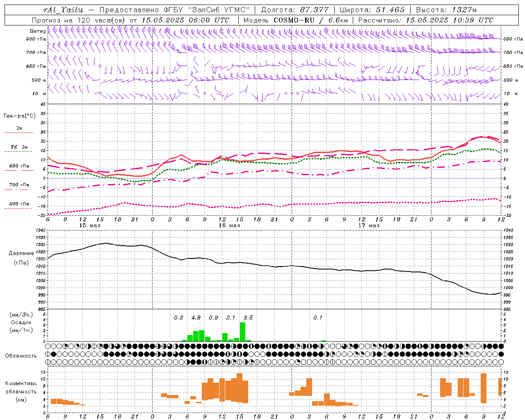Click the "15 мая" date label
This screenshot has height=420, width=525.
pos(90,226)
